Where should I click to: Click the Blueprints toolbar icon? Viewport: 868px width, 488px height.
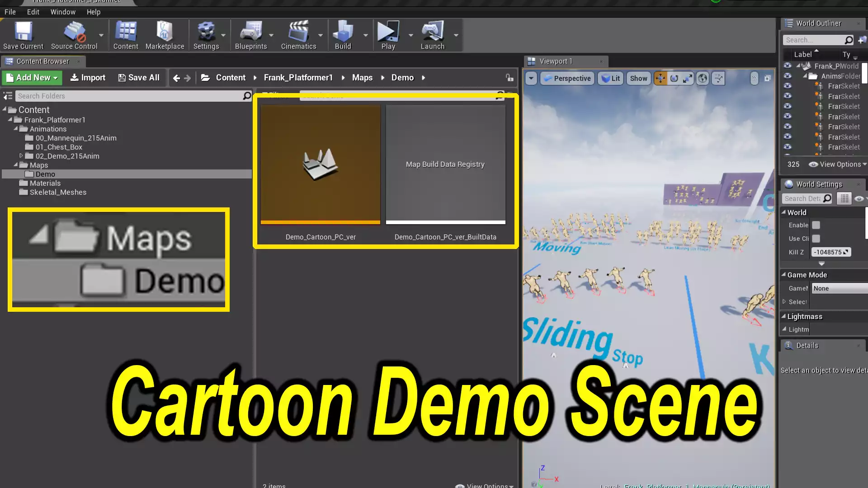(251, 32)
